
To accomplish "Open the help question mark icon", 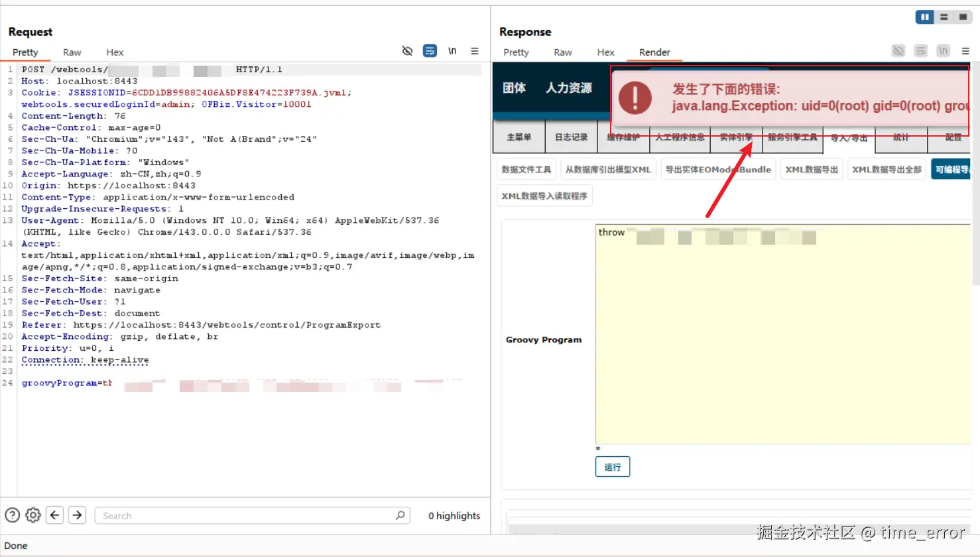I will click(x=12, y=515).
